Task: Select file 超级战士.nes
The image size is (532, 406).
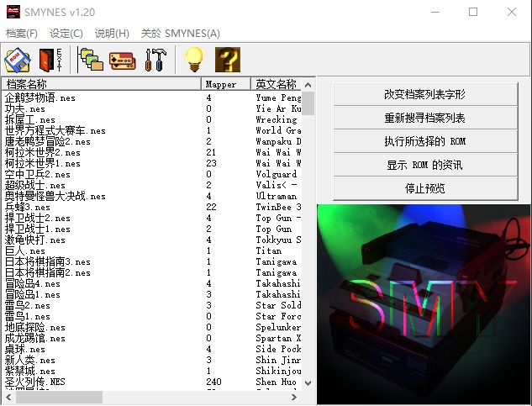Action: (x=35, y=185)
